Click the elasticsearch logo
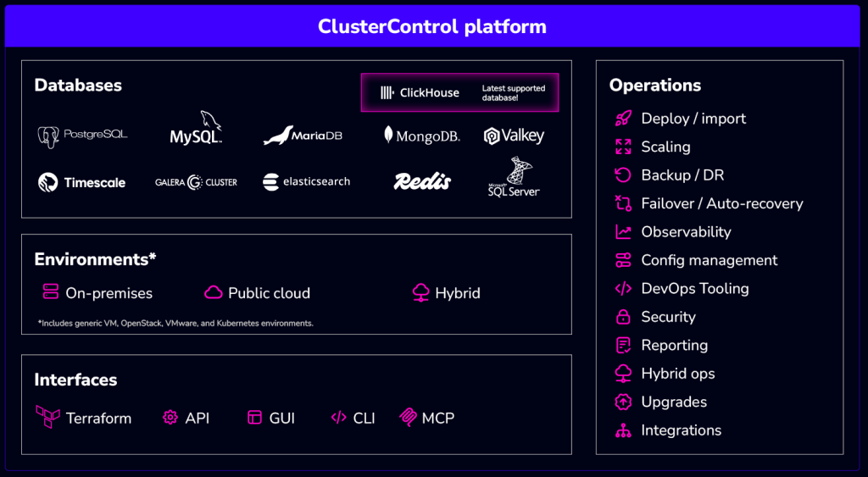This screenshot has width=868, height=477. [307, 181]
